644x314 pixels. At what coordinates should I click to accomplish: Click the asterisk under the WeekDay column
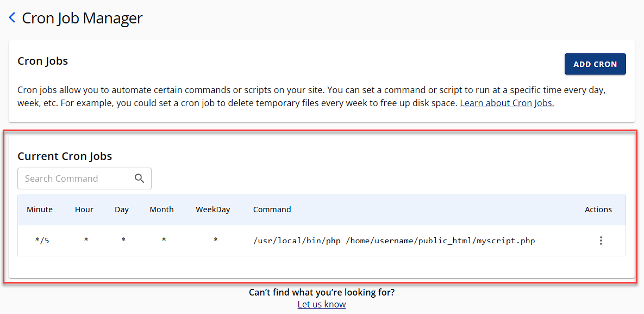216,241
